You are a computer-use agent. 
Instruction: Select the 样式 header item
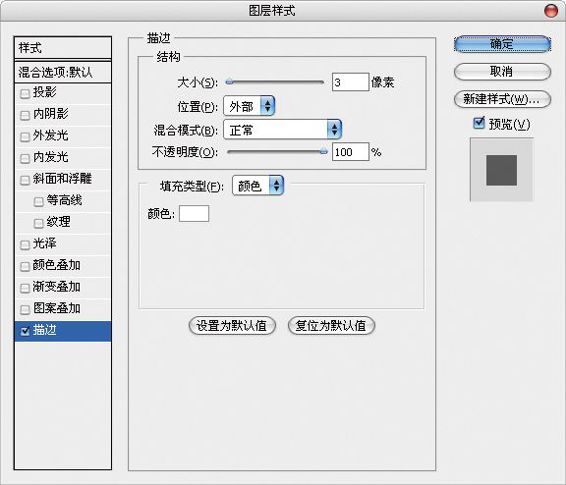point(63,48)
